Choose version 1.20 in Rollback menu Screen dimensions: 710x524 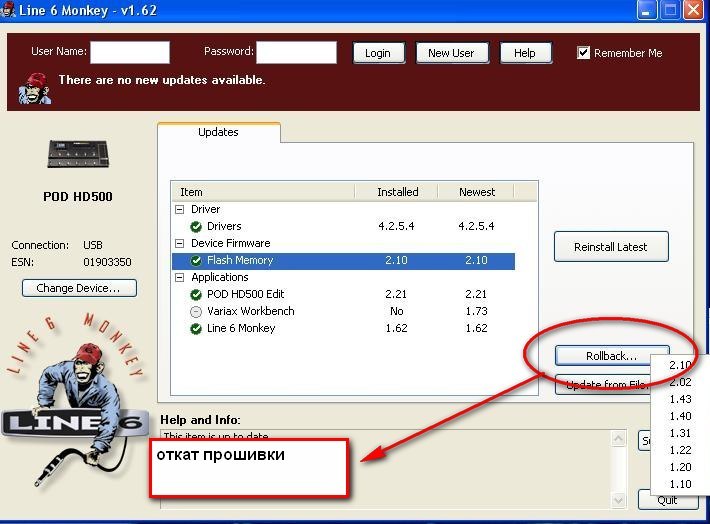680,467
